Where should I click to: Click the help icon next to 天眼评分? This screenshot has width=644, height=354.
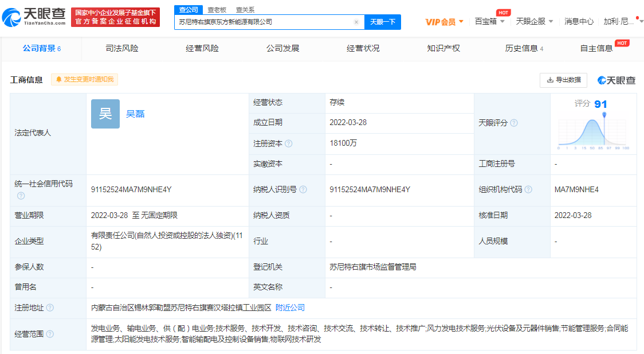[514, 123]
